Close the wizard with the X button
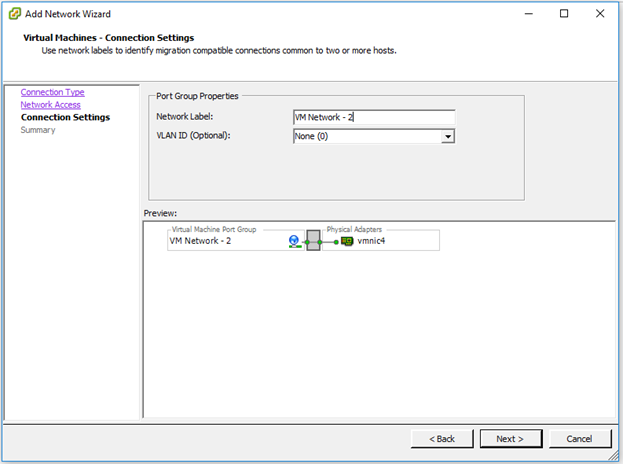623x464 pixels. pos(600,14)
